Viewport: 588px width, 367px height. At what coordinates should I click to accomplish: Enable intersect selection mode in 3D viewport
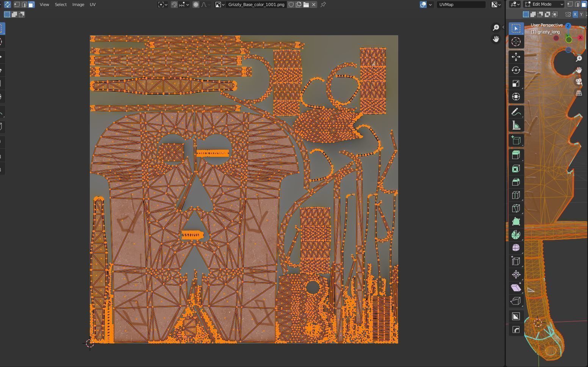pyautogui.click(x=555, y=14)
